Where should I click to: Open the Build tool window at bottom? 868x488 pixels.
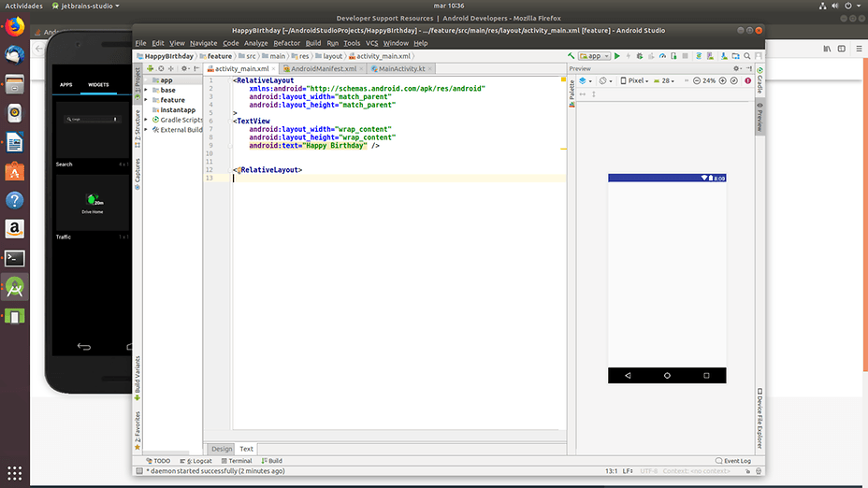coord(272,460)
